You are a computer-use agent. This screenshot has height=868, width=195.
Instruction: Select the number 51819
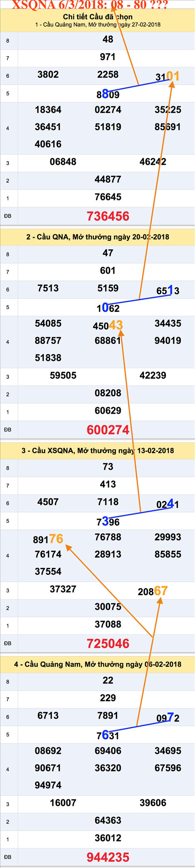(108, 127)
